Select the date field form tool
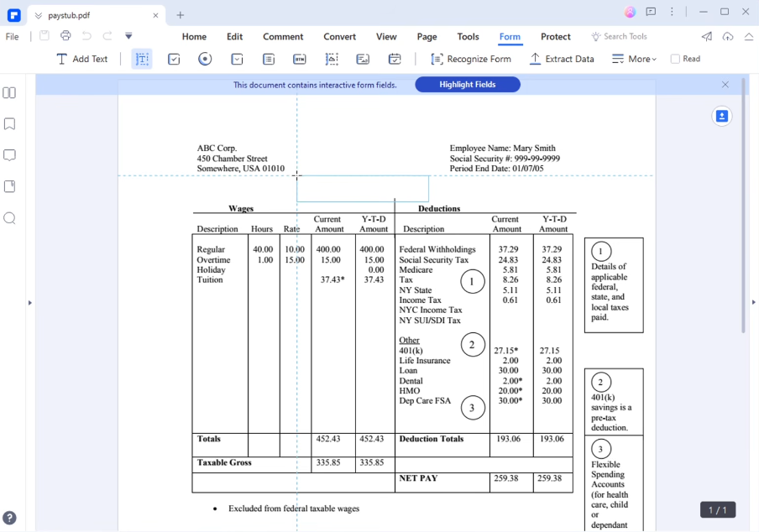This screenshot has width=759, height=532. 395,59
